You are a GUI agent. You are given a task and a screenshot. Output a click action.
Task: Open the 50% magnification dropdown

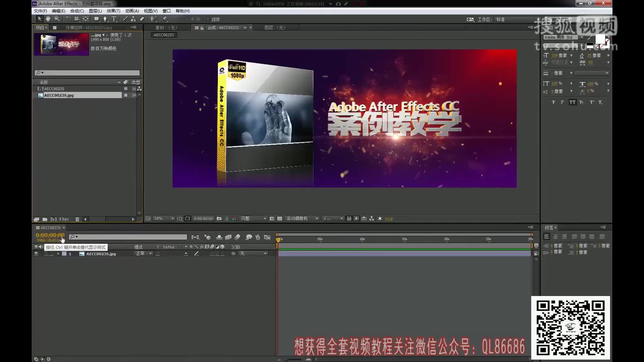[164, 219]
